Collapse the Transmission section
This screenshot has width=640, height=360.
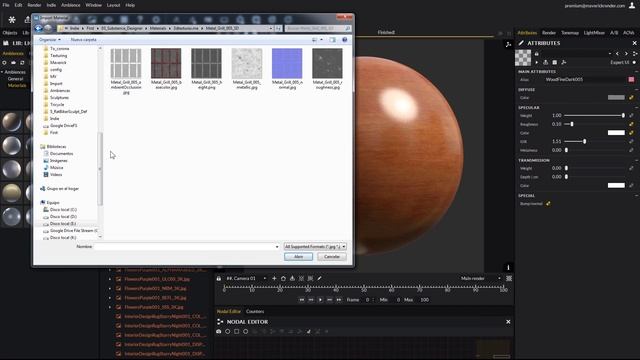pyautogui.click(x=636, y=160)
